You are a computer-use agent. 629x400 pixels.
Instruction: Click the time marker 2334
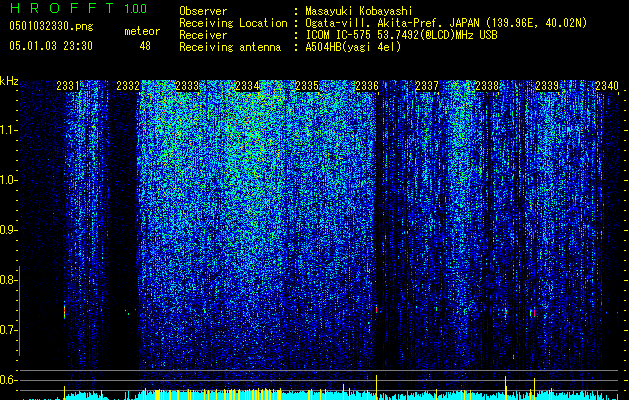click(248, 86)
